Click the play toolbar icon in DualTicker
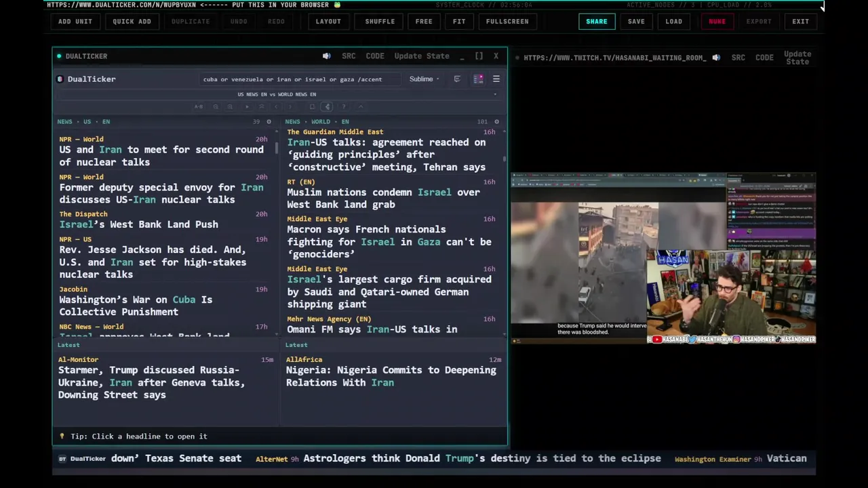This screenshot has width=868, height=488. click(x=247, y=106)
